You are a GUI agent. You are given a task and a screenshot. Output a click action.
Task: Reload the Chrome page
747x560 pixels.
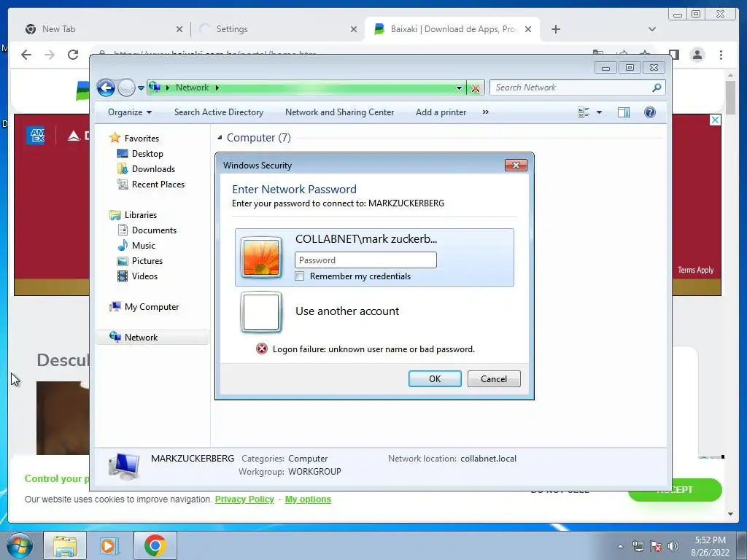point(73,55)
